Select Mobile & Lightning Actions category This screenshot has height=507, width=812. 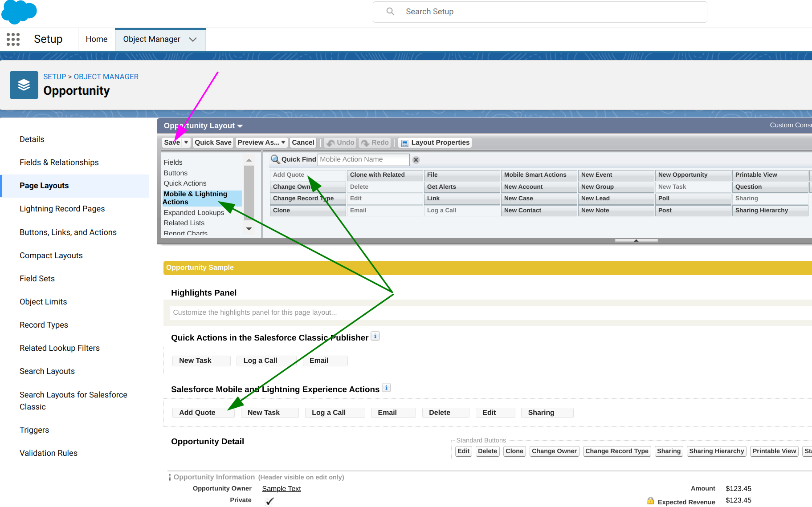[x=202, y=198]
